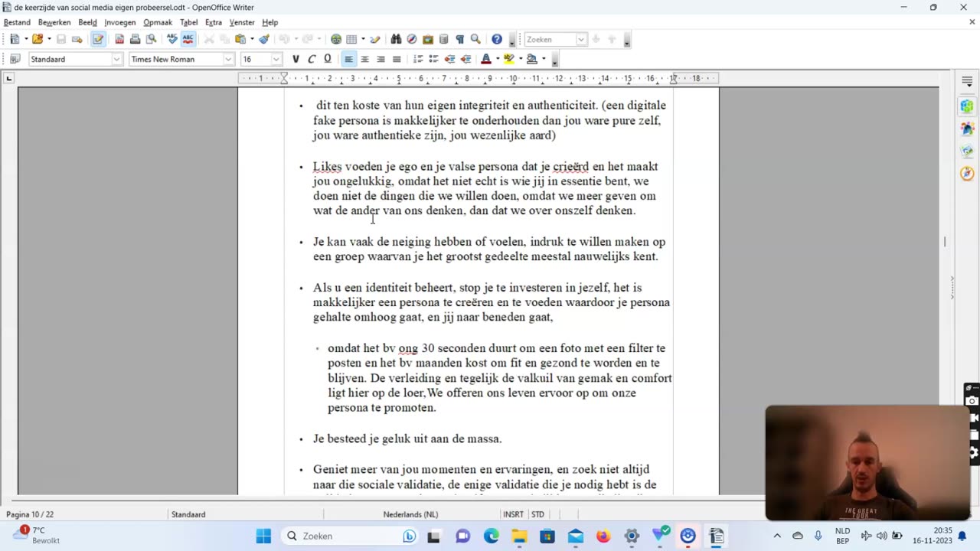Click the Hyperlink globe icon

coord(336,39)
